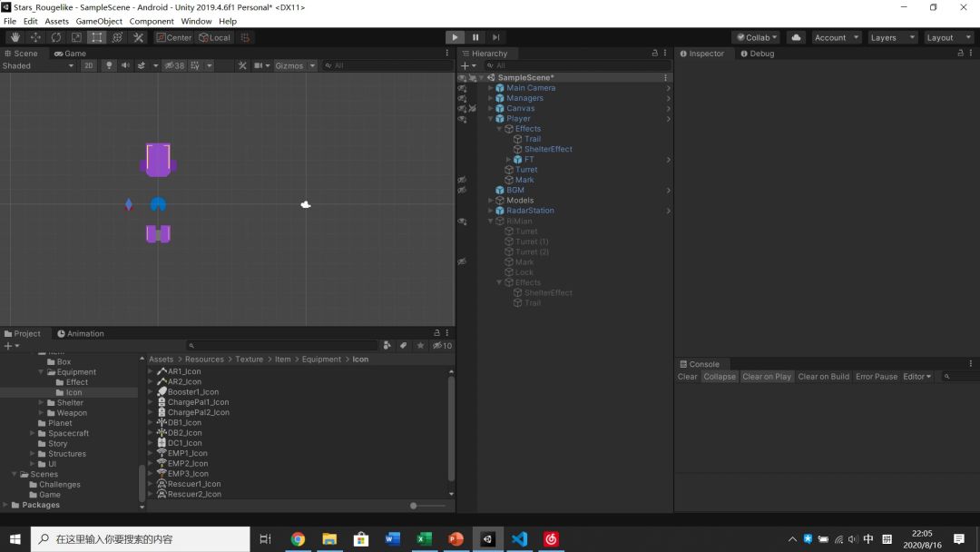Open custom editor tools wrench icon
This screenshot has width=980, height=552.
pyautogui.click(x=138, y=37)
